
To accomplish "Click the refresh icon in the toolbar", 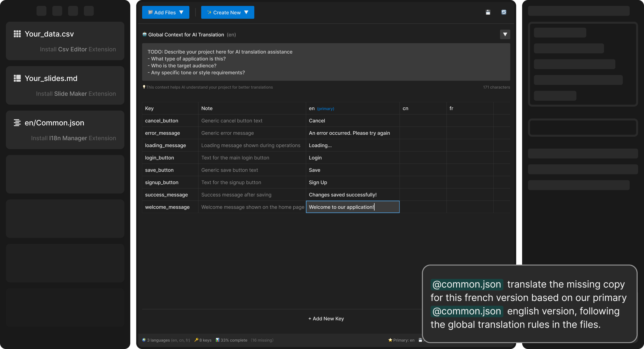I will tap(504, 12).
